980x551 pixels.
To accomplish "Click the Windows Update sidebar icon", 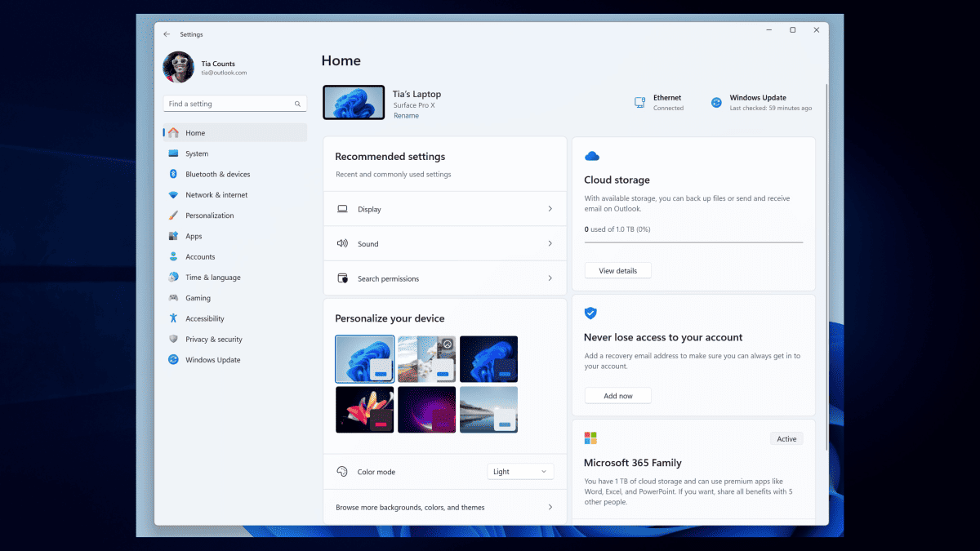I will coord(173,360).
